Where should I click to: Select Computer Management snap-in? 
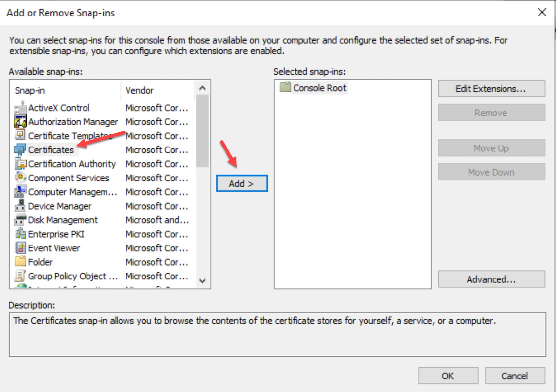click(x=73, y=192)
